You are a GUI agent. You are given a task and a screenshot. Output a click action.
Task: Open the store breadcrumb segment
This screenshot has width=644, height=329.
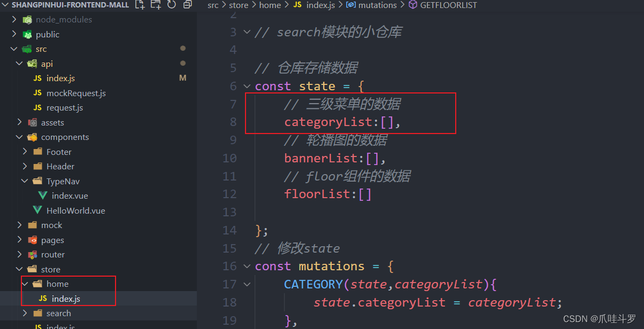tap(239, 5)
